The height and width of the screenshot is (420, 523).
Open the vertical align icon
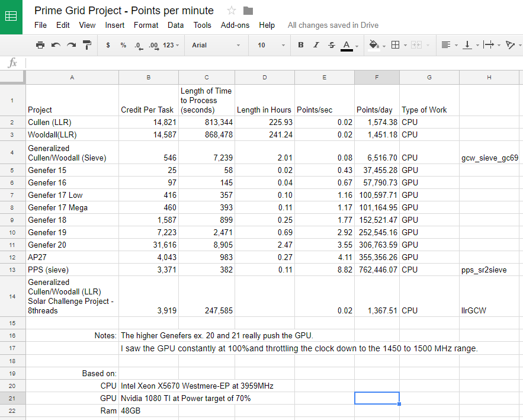pyautogui.click(x=467, y=45)
